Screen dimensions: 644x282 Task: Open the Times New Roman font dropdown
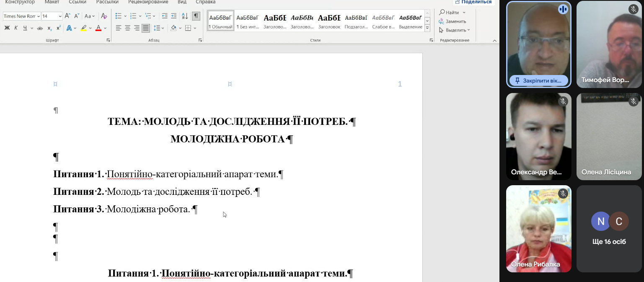tap(39, 16)
